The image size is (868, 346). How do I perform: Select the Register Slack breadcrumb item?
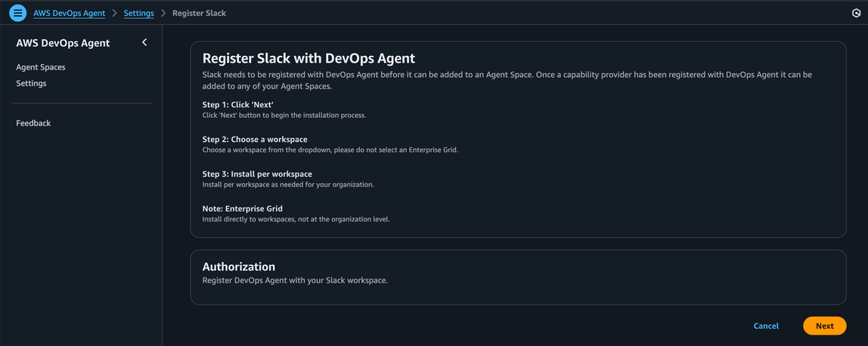[x=199, y=13]
